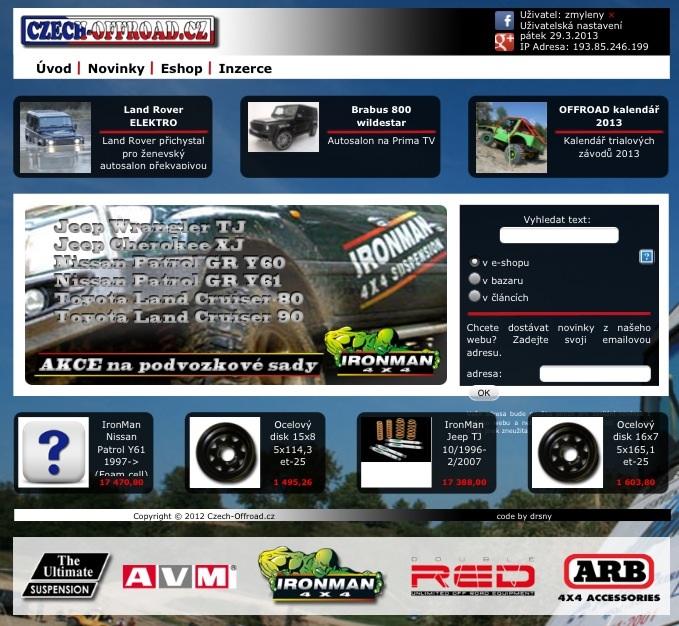This screenshot has height=626, width=679.
Task: Click the 'code by drsny' footer link
Action: pos(524,516)
